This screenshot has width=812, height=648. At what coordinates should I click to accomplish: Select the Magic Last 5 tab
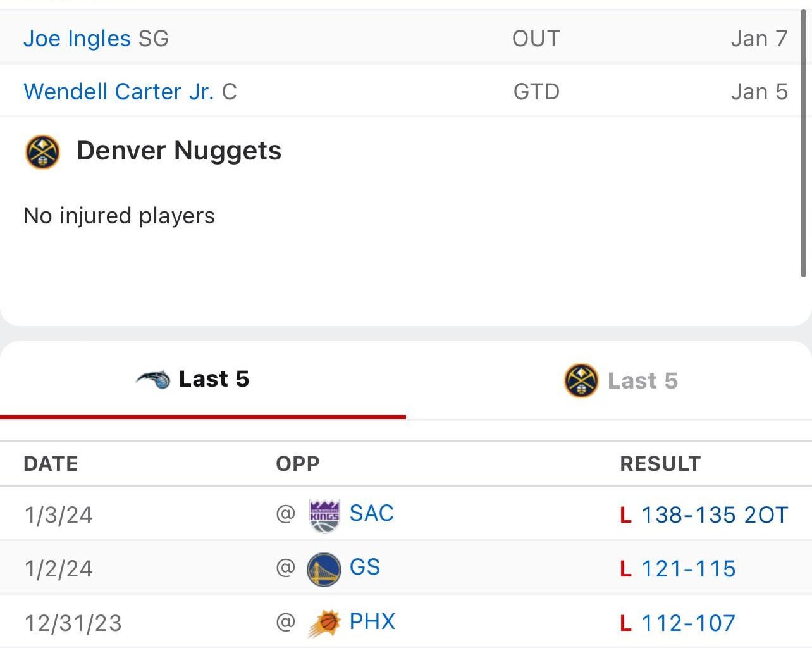pos(214,379)
